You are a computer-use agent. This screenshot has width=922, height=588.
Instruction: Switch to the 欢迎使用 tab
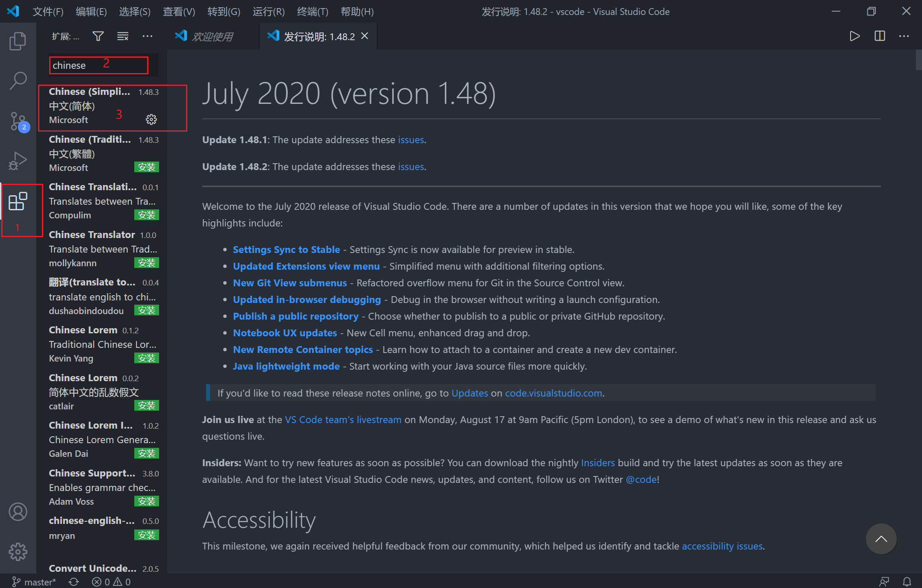212,37
